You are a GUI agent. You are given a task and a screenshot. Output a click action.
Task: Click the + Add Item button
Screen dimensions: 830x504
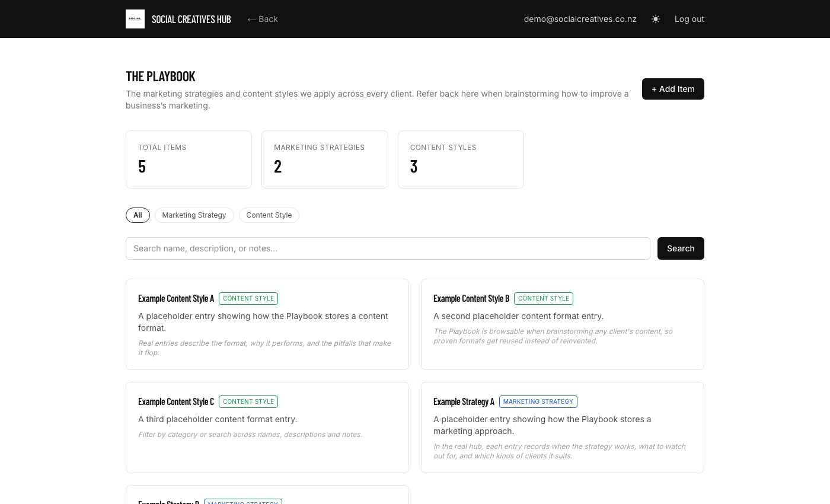point(673,89)
